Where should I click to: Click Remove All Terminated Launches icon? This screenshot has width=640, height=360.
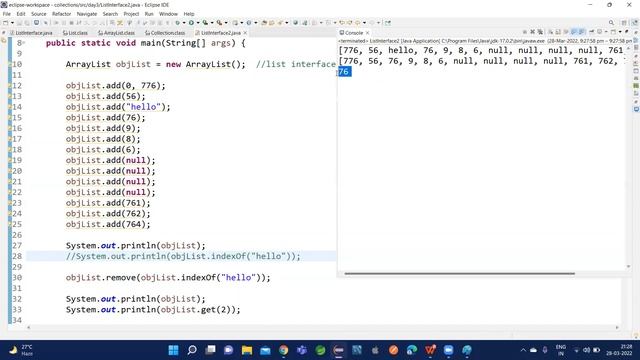[x=540, y=32]
